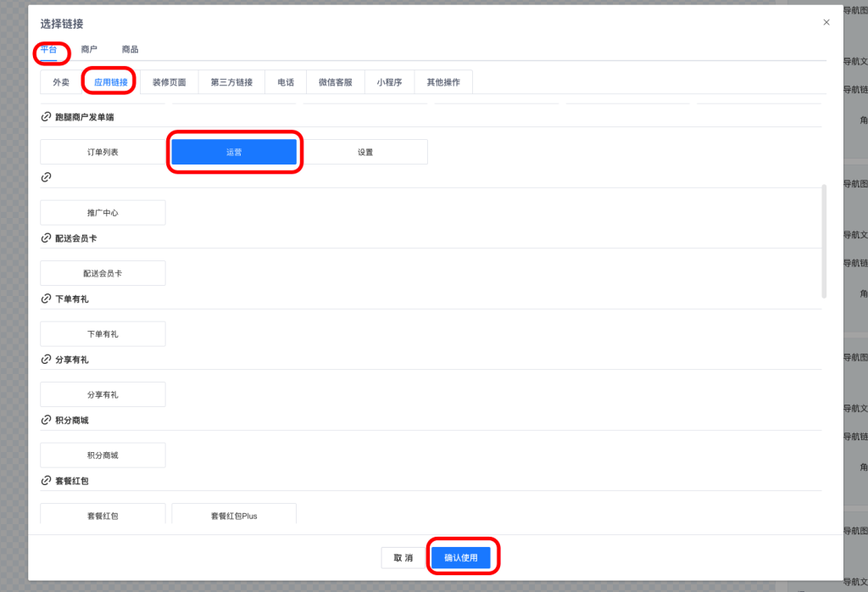The image size is (868, 592).
Task: Close the 选择链接 dialog
Action: 826,23
